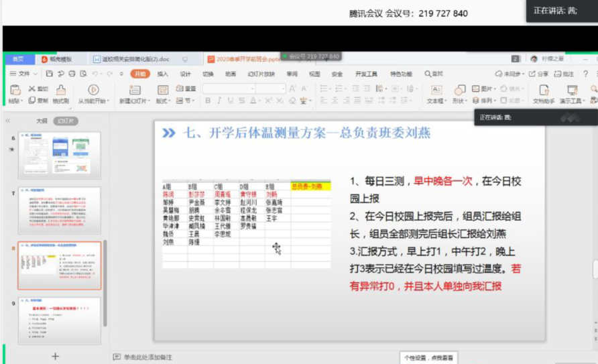This screenshot has height=364, width=598.
Task: Open the 设计 ribbon tab
Action: click(185, 74)
